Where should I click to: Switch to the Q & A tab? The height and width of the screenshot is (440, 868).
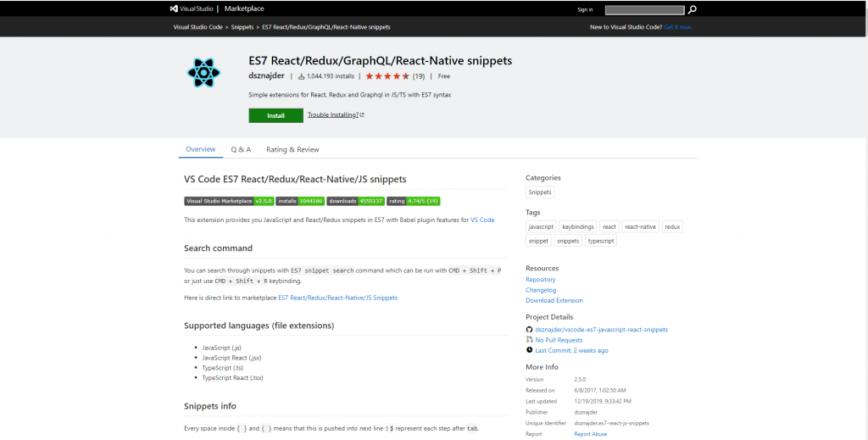pos(241,149)
